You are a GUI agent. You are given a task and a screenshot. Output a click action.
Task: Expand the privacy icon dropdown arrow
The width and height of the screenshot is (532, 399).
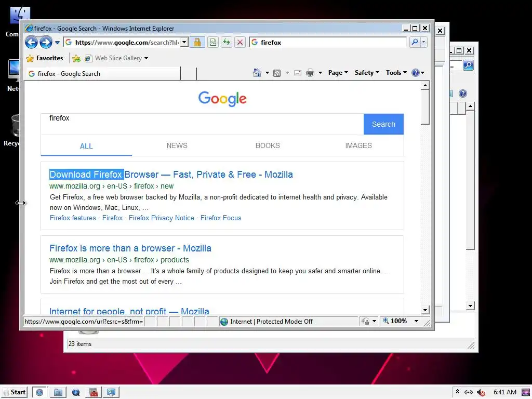pyautogui.click(x=374, y=321)
